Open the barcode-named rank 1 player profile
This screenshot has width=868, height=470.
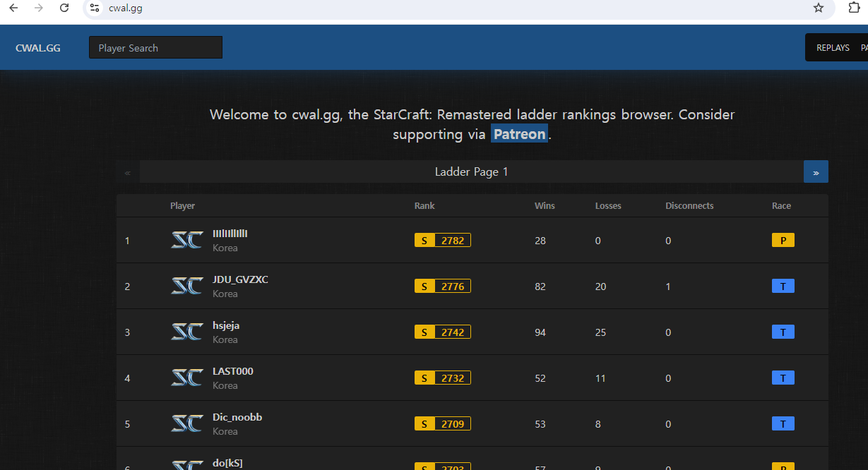(230, 234)
